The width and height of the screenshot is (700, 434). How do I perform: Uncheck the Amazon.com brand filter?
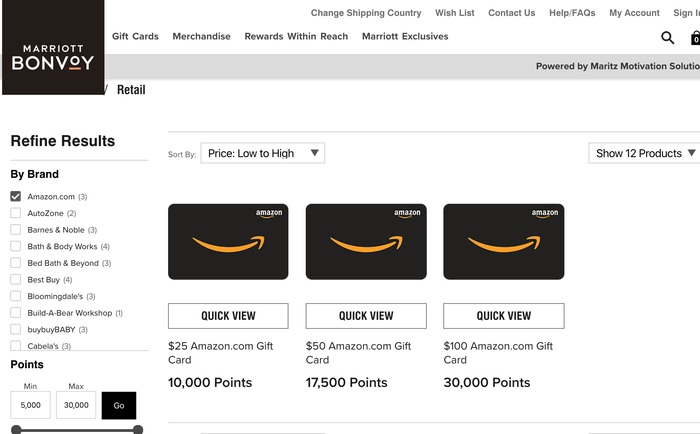point(16,196)
